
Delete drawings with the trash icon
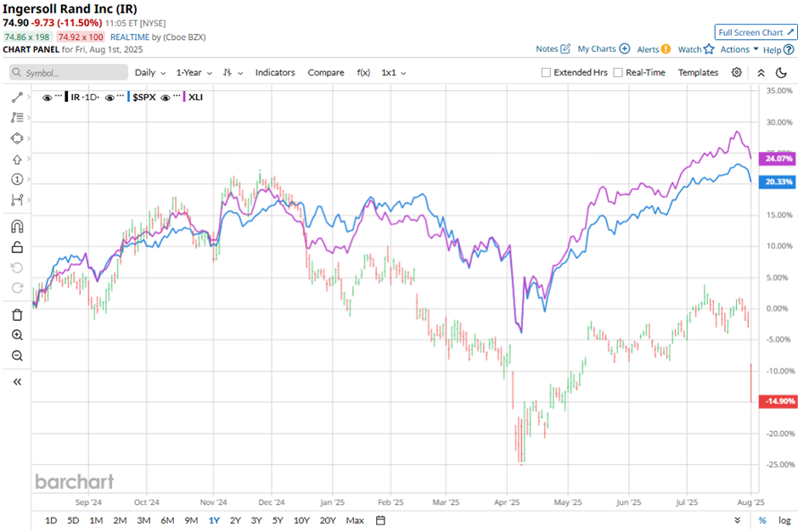[x=17, y=315]
